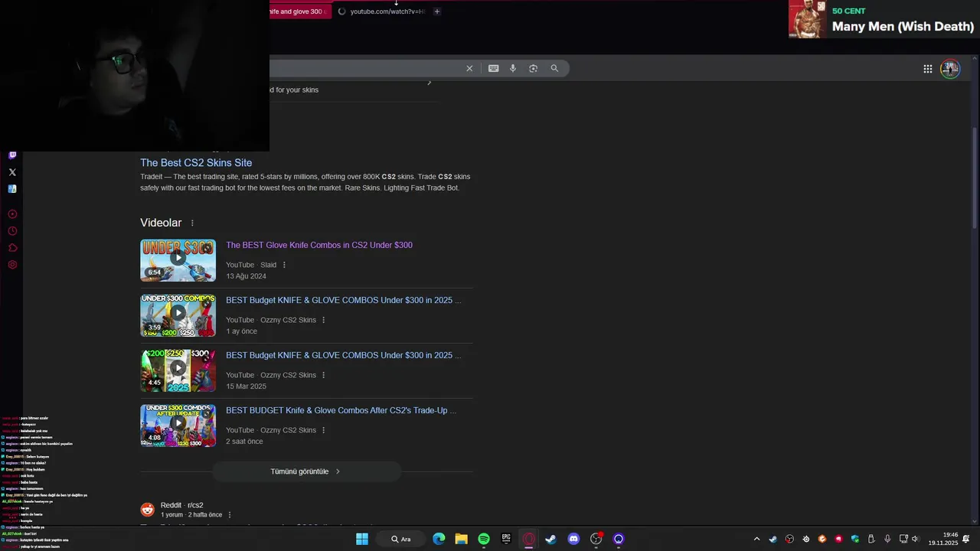Open BEST Budget combos video from 1 ay önce

click(343, 300)
